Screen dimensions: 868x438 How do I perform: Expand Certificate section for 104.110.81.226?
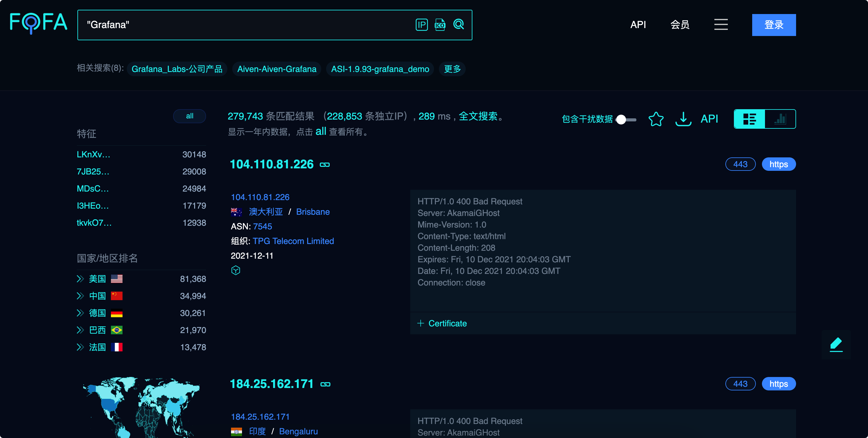(x=442, y=323)
